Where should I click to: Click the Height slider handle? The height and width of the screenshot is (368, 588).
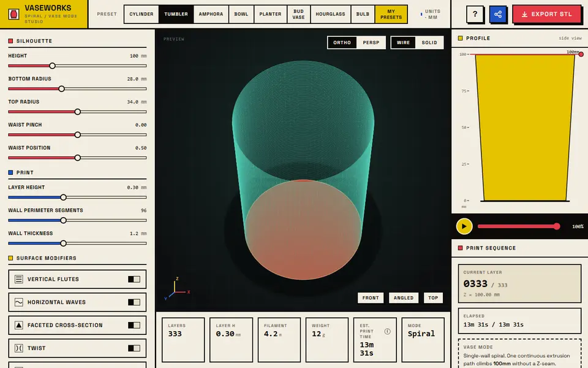point(53,66)
